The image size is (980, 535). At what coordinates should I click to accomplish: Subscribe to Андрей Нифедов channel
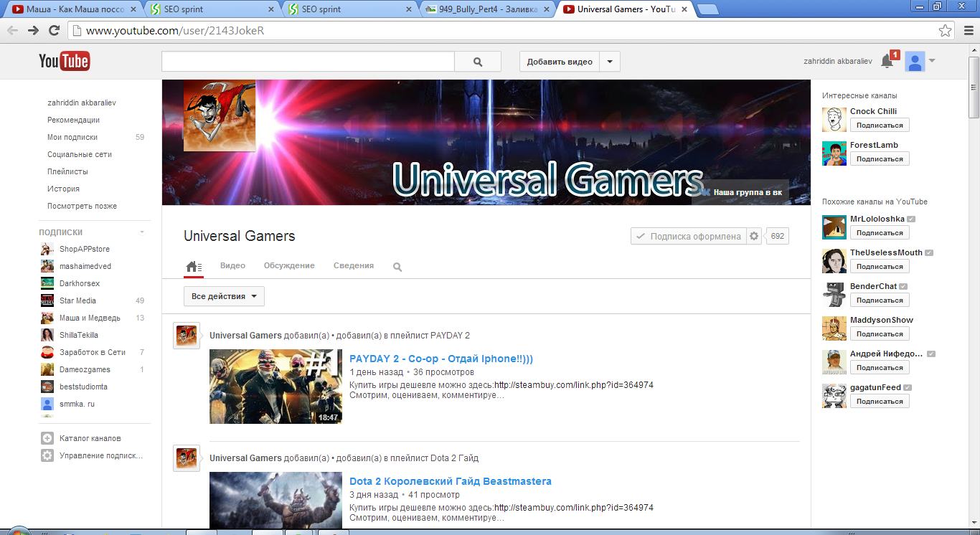point(880,367)
